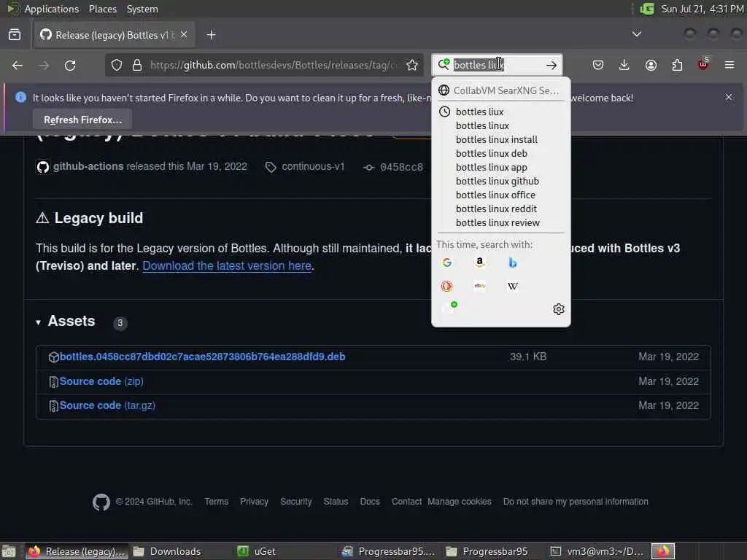
Task: Choose suggestion 'bottles linux github'
Action: click(x=500, y=181)
